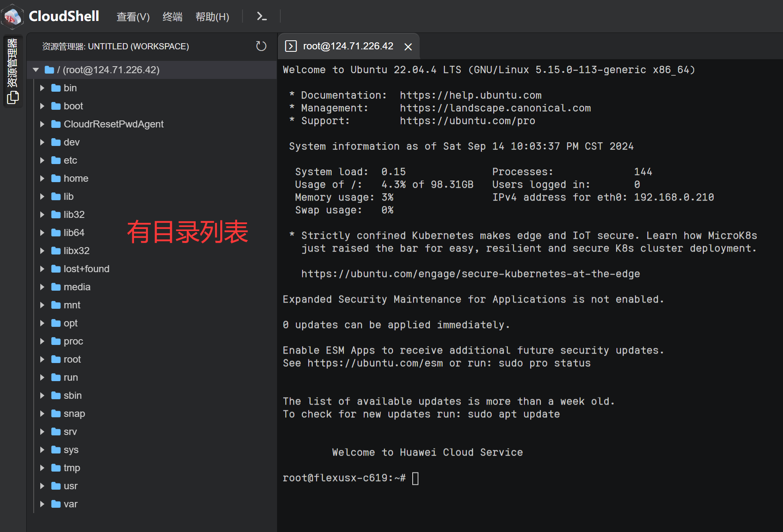Click the srv folder icon
783x532 pixels.
point(56,432)
